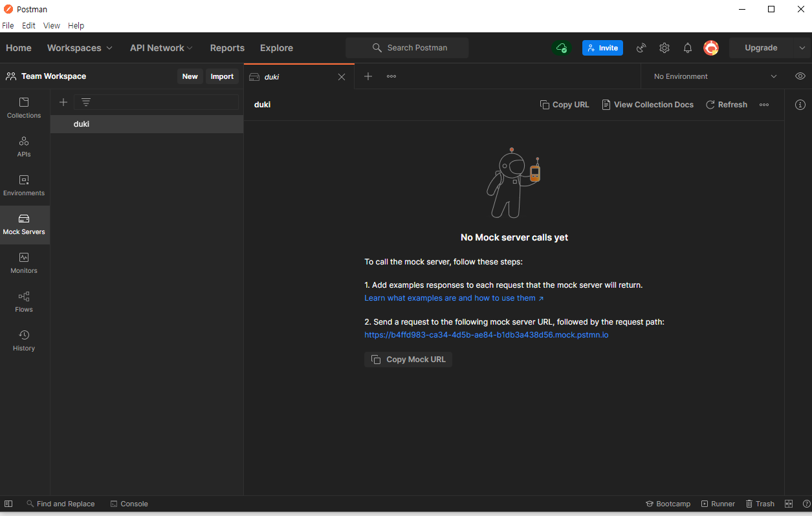Toggle two-pane layout icon in status bar
The height and width of the screenshot is (516, 812).
tap(789, 504)
